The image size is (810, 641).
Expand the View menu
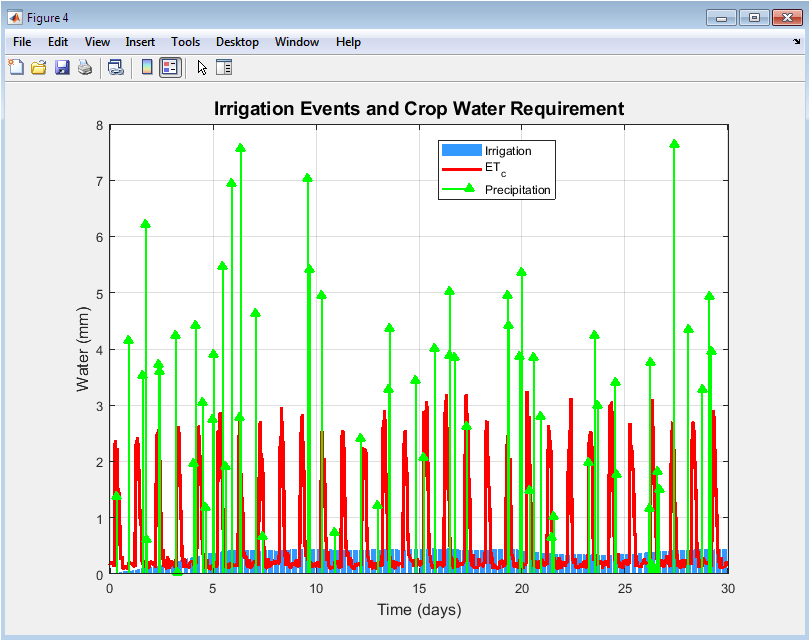pyautogui.click(x=97, y=42)
